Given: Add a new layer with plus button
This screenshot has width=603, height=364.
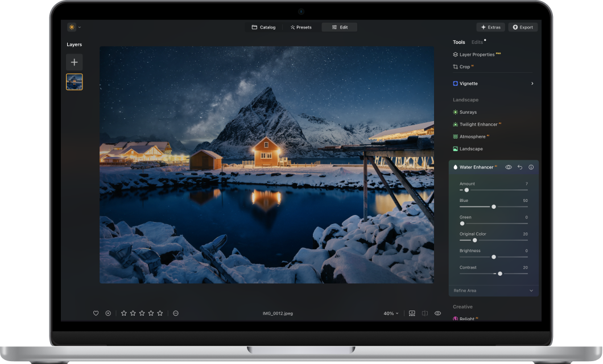Looking at the screenshot, I should (x=74, y=62).
